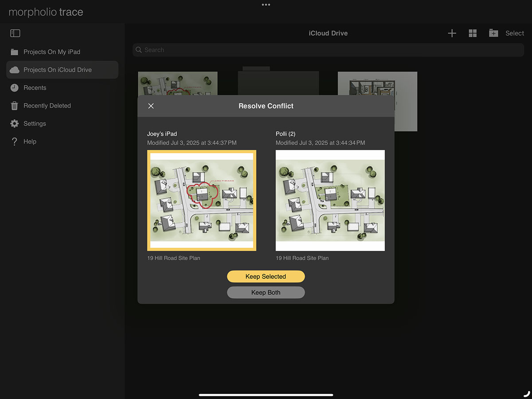Image resolution: width=532 pixels, height=399 pixels.
Task: Click the Recently Deleted trash icon
Action: coord(15,106)
